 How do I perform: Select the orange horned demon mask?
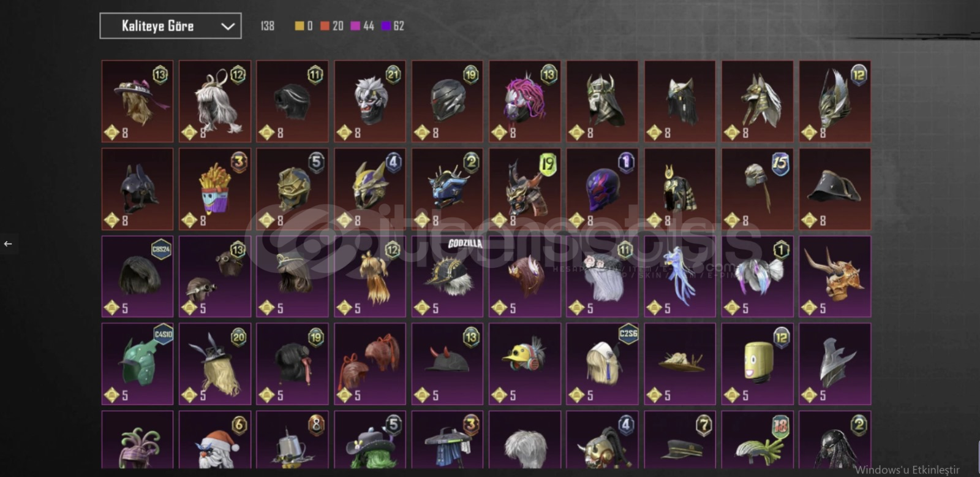coord(835,277)
